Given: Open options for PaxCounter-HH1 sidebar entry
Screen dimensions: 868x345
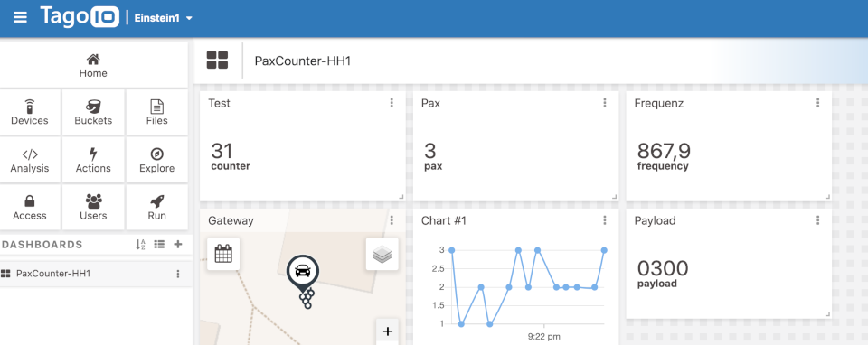Looking at the screenshot, I should click(x=178, y=274).
